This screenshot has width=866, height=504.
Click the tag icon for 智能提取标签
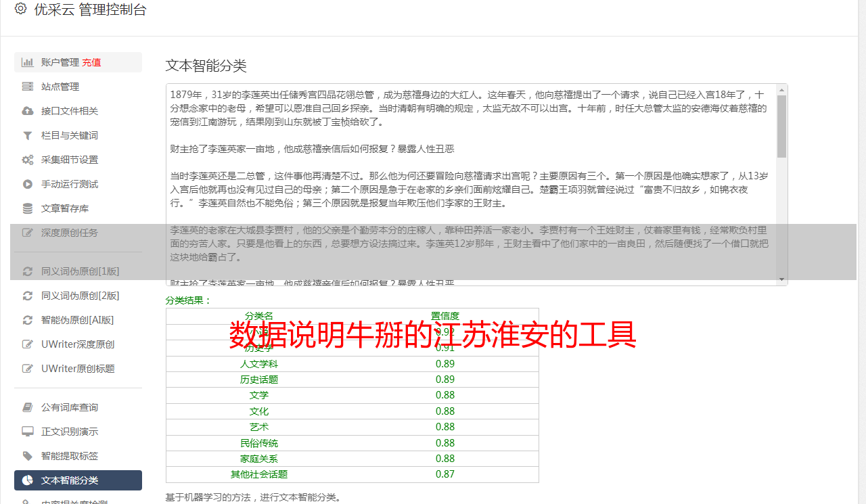(x=27, y=456)
